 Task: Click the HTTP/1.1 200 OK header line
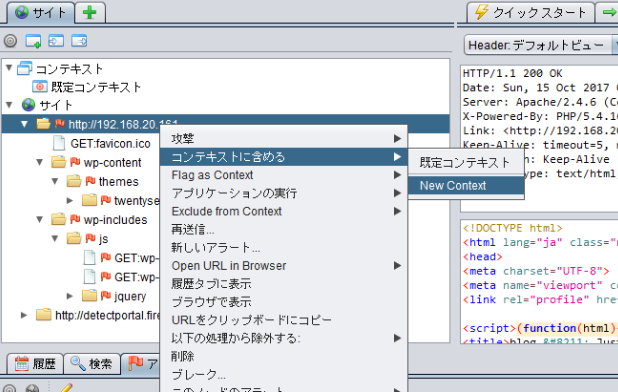point(512,73)
